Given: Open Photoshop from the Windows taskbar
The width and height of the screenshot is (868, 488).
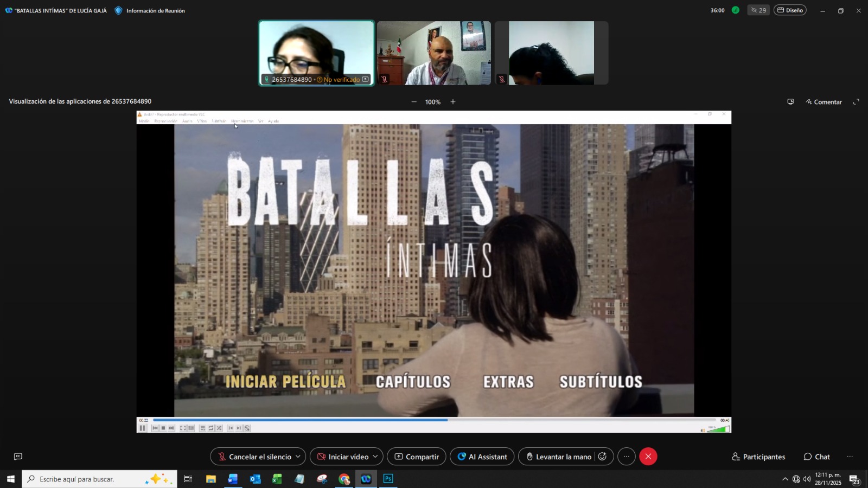Looking at the screenshot, I should (388, 479).
